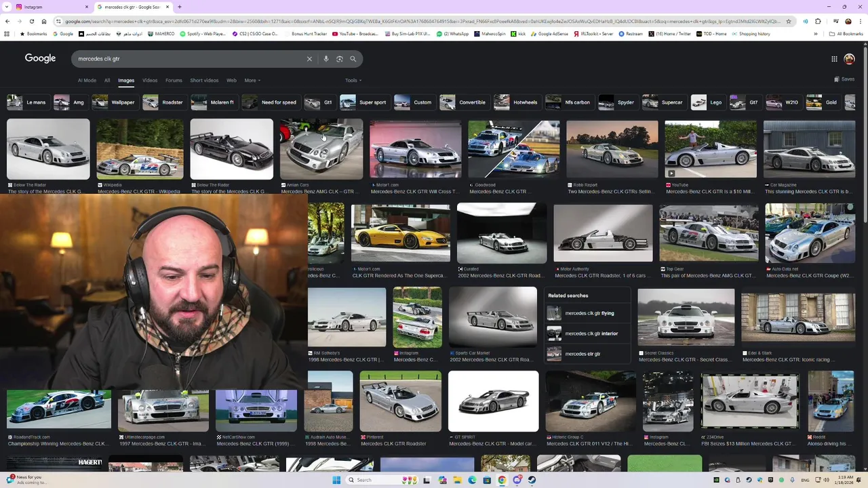Open the Tools dropdown

353,80
